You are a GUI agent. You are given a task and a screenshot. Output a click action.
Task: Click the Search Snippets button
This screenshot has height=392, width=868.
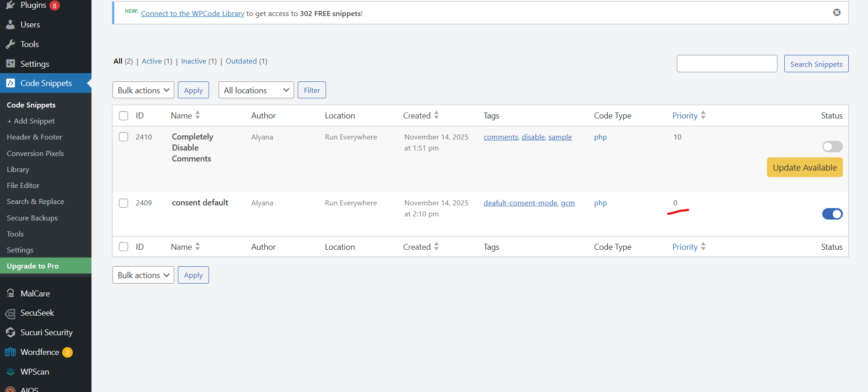tap(816, 64)
